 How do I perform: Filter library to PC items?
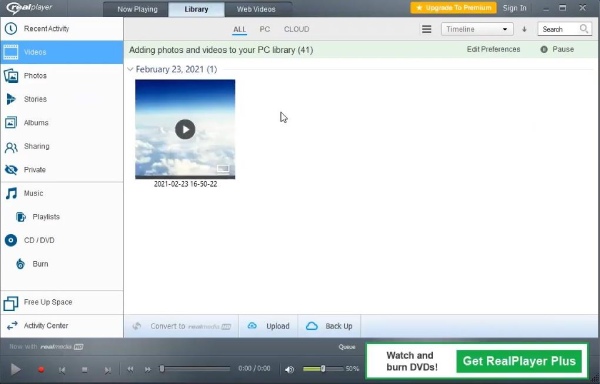(x=265, y=29)
